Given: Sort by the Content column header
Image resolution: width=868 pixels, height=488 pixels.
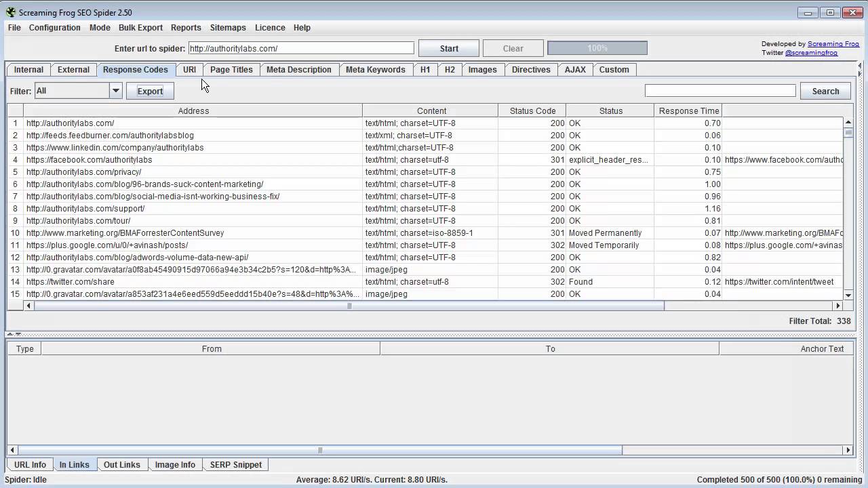Looking at the screenshot, I should [431, 110].
